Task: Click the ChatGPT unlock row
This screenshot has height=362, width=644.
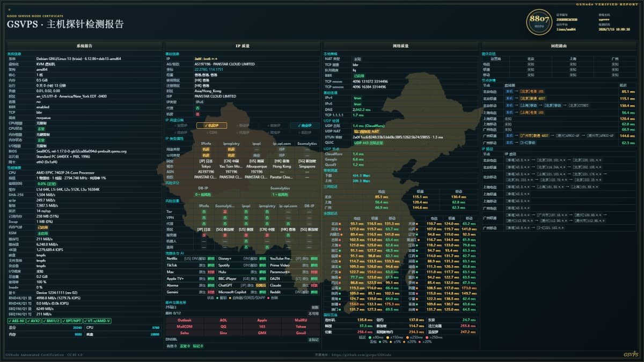Action: point(242,285)
